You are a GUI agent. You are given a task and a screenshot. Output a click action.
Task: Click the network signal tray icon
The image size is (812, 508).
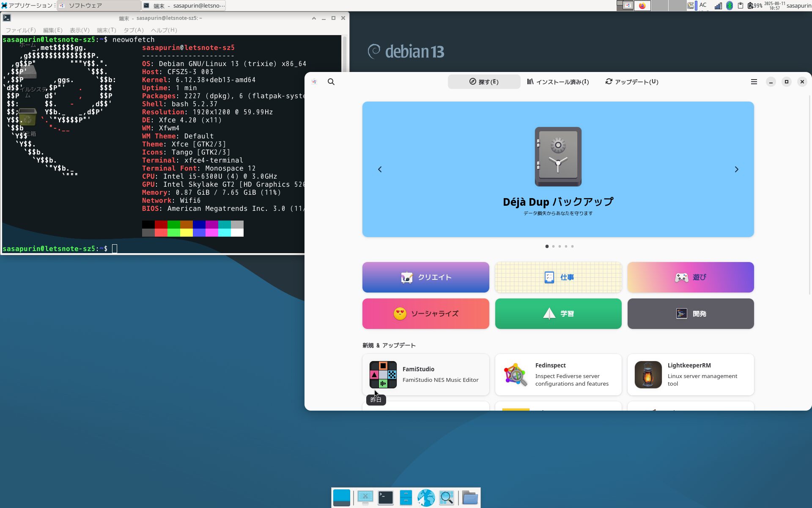[718, 6]
